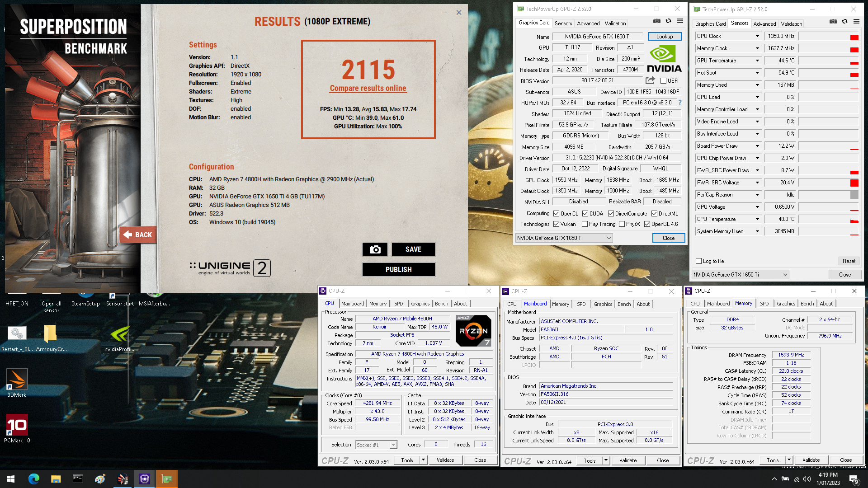Open GPU selector combo in GPU-Z Graphics Card window
The image size is (868, 488).
[564, 238]
